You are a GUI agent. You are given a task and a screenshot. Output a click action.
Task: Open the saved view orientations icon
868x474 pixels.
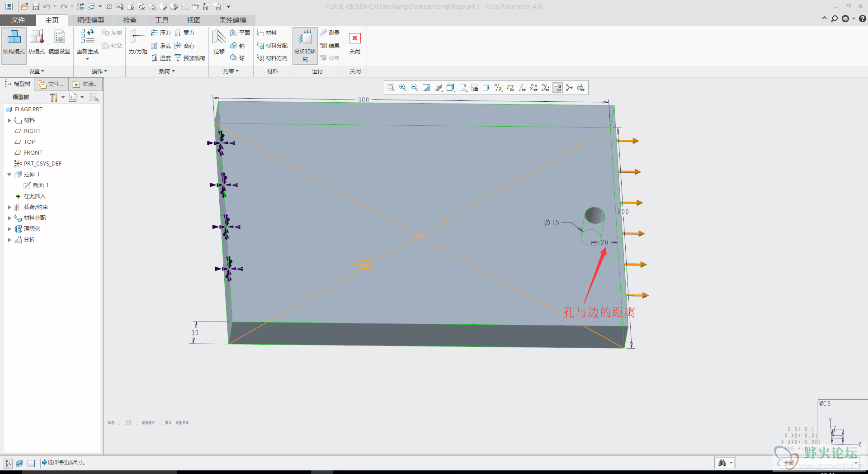[463, 88]
